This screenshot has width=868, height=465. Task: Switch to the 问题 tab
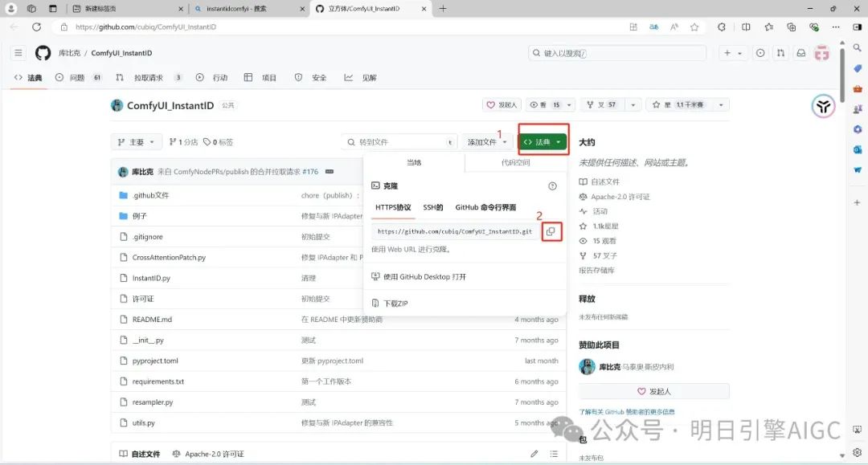(78, 77)
